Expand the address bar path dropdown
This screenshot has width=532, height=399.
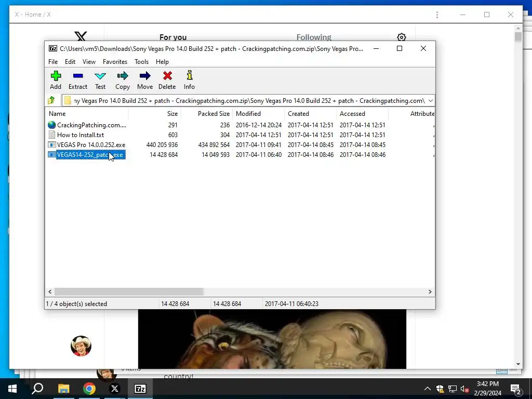(x=430, y=101)
